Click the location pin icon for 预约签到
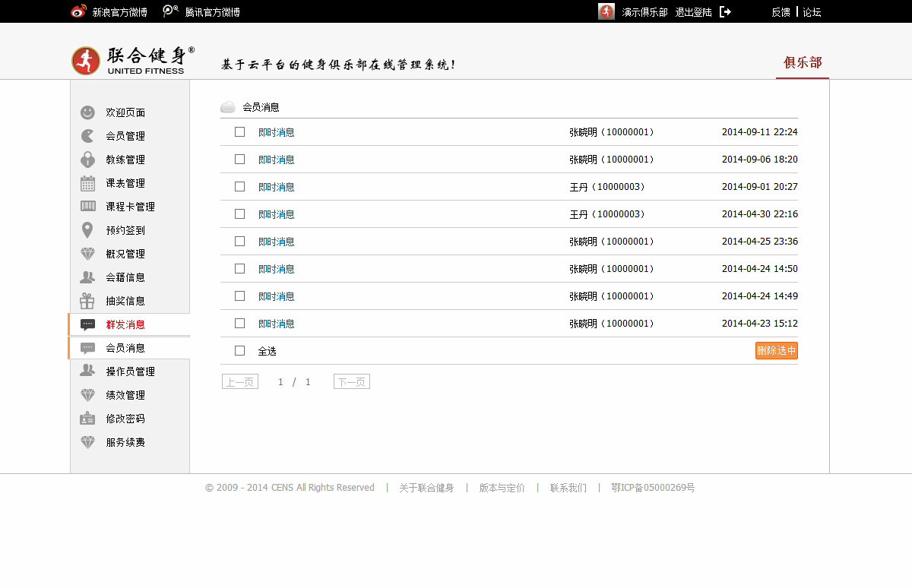 tap(88, 230)
